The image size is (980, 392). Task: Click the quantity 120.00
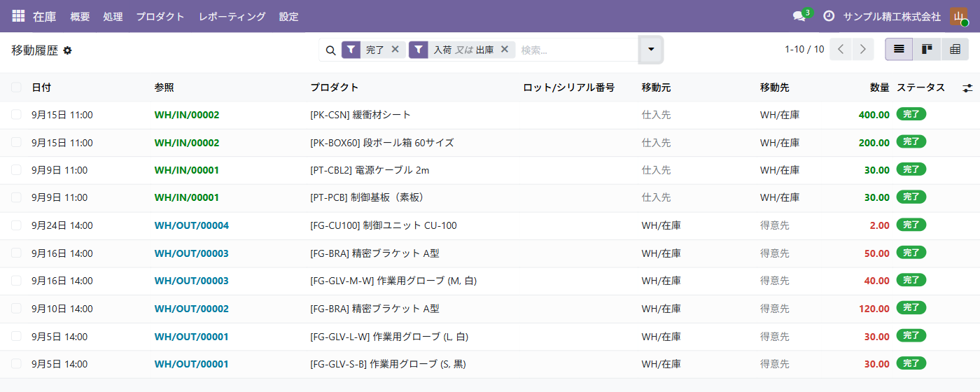point(874,308)
